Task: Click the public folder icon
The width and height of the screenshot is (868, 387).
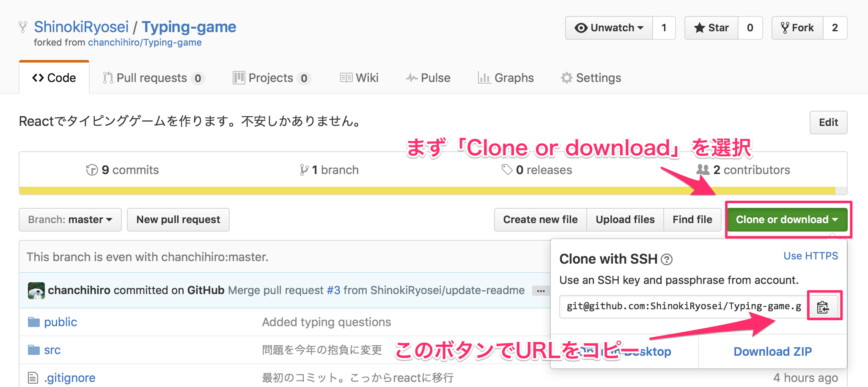Action: tap(34, 322)
